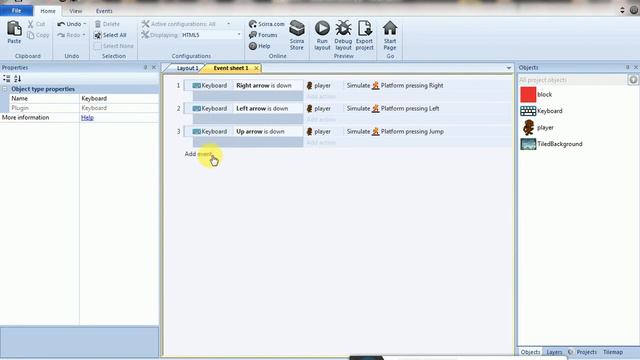Select the bottom Objects panel tab
This screenshot has width=640, height=360.
tap(530, 352)
